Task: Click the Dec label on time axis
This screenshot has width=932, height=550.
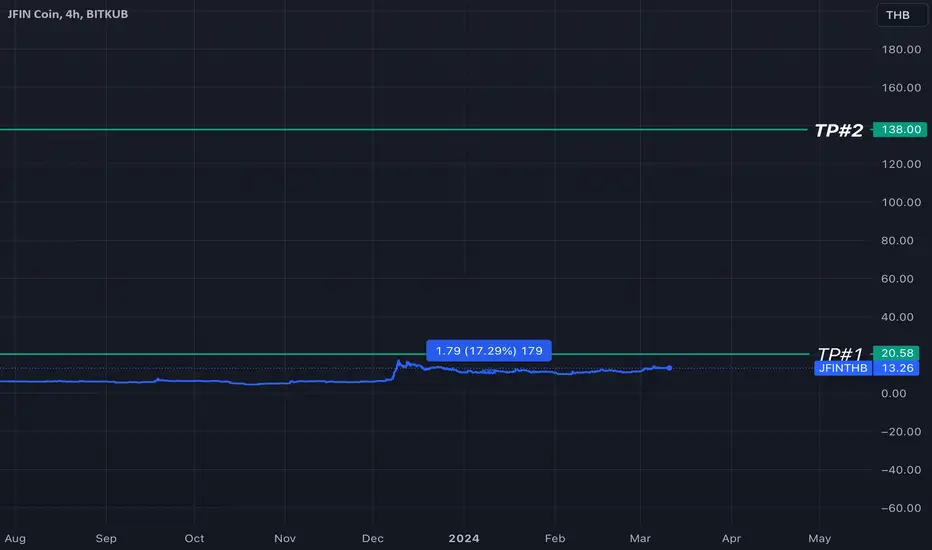Action: pos(373,539)
